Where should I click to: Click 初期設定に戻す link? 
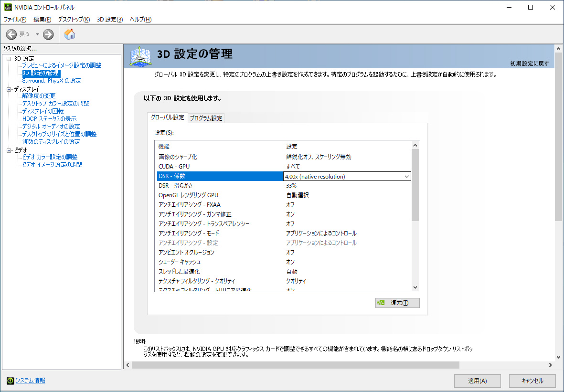[530, 64]
